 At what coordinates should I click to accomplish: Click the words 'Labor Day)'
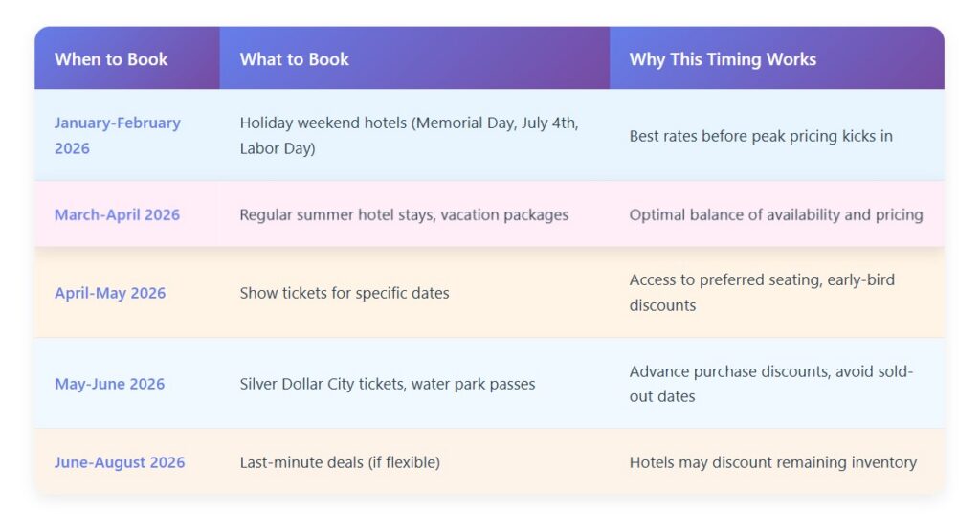278,149
